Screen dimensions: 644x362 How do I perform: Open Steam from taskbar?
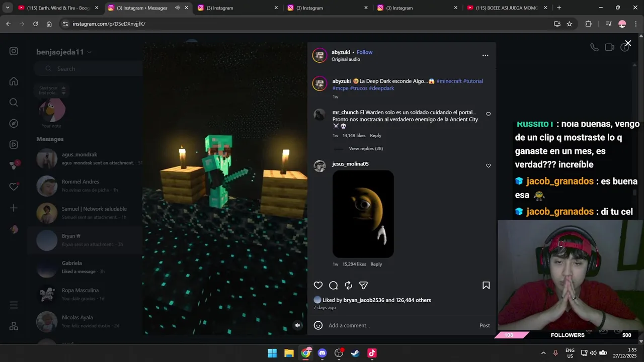tap(355, 353)
